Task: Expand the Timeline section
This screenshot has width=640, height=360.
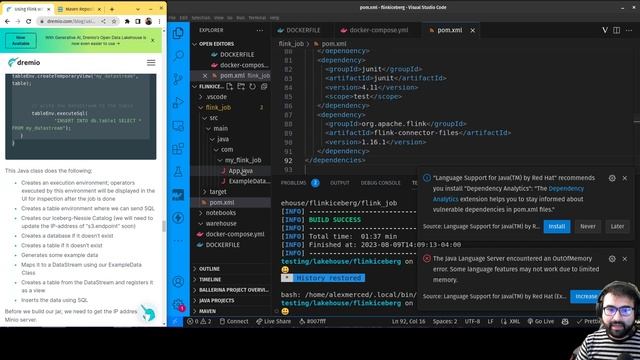Action: (210, 279)
